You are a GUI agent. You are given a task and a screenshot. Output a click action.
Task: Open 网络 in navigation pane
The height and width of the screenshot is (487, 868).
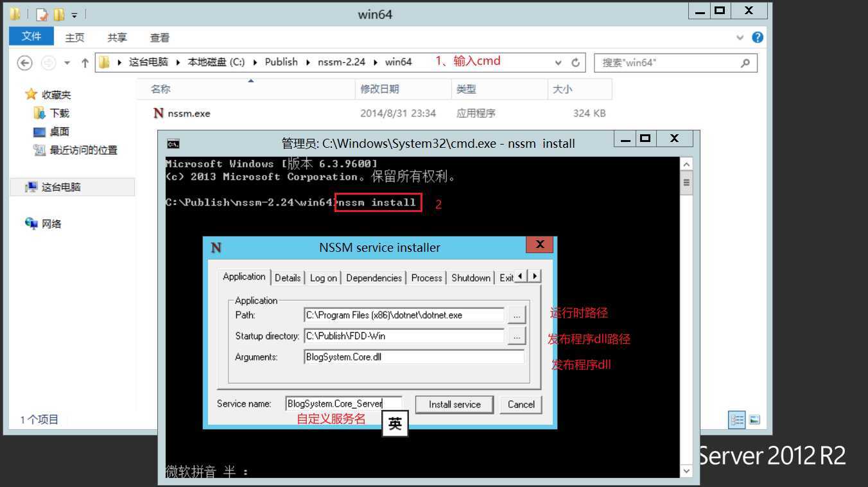tap(51, 224)
